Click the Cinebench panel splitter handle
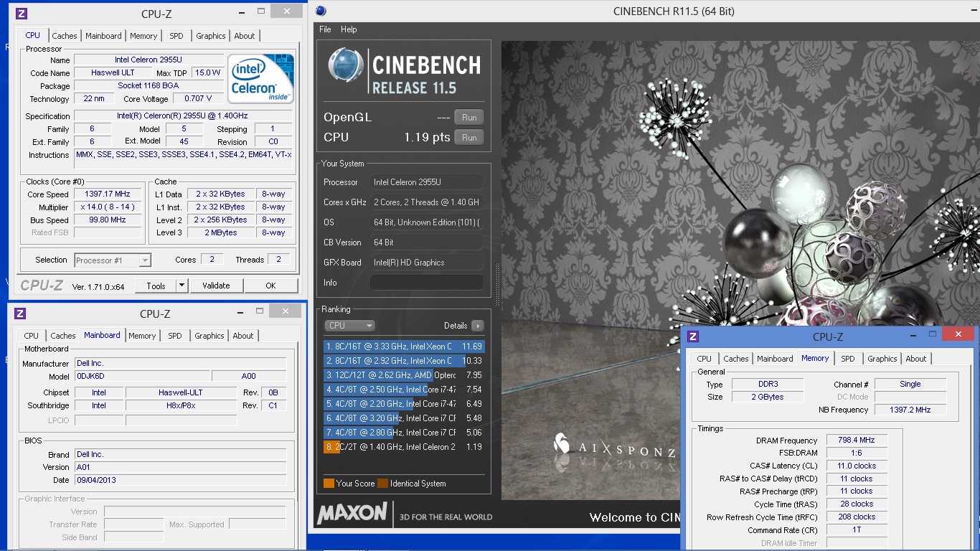 click(x=496, y=285)
